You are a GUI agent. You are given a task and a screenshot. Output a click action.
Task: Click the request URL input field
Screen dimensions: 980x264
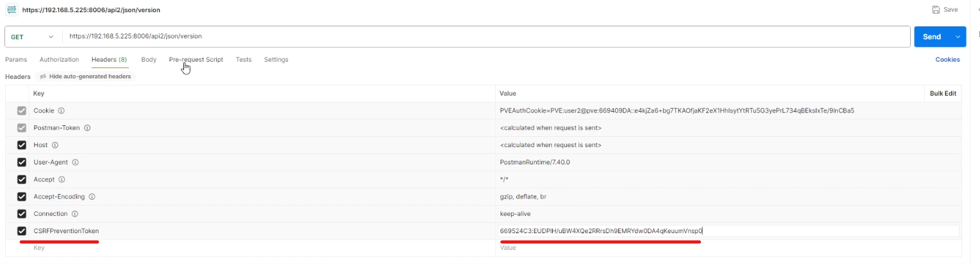486,37
